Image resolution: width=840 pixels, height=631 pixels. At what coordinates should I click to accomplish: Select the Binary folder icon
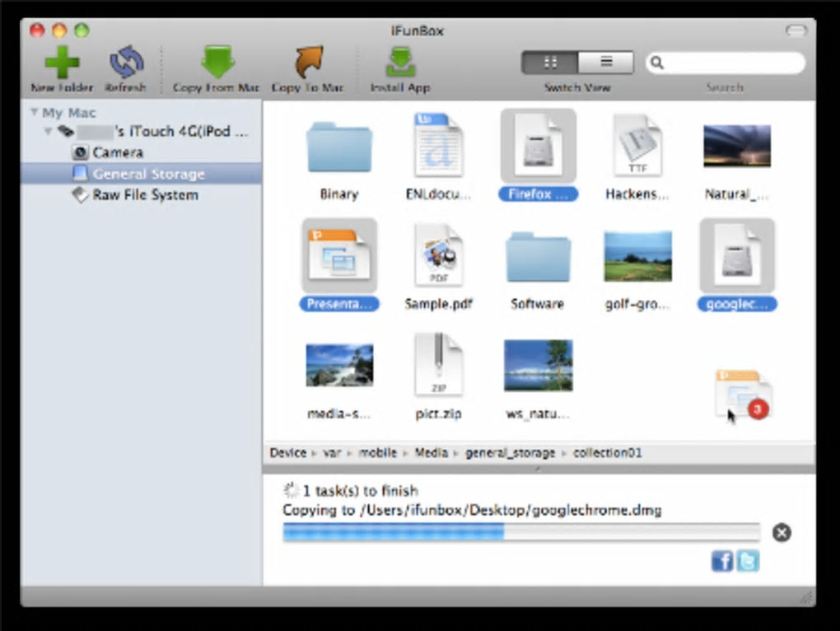tap(339, 147)
